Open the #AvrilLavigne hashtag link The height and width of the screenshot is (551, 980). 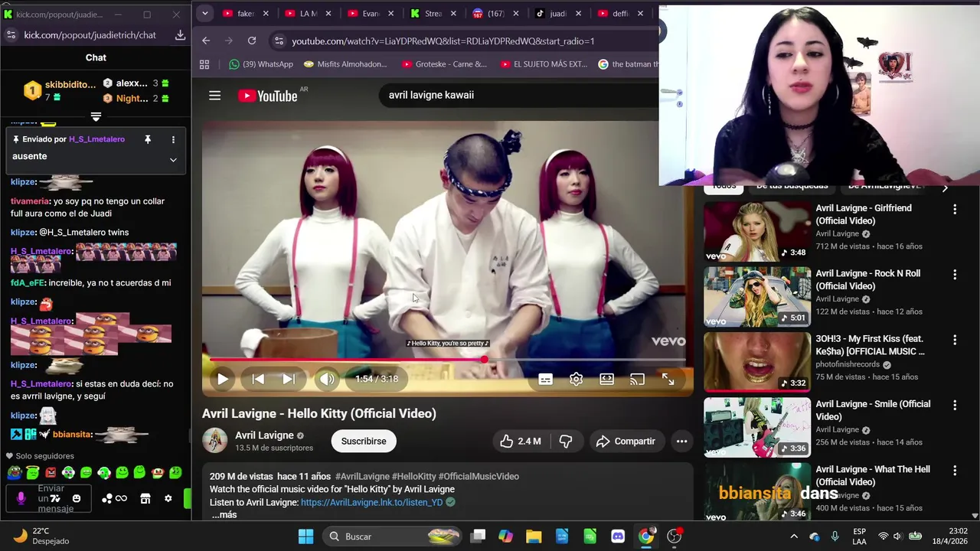[362, 476]
